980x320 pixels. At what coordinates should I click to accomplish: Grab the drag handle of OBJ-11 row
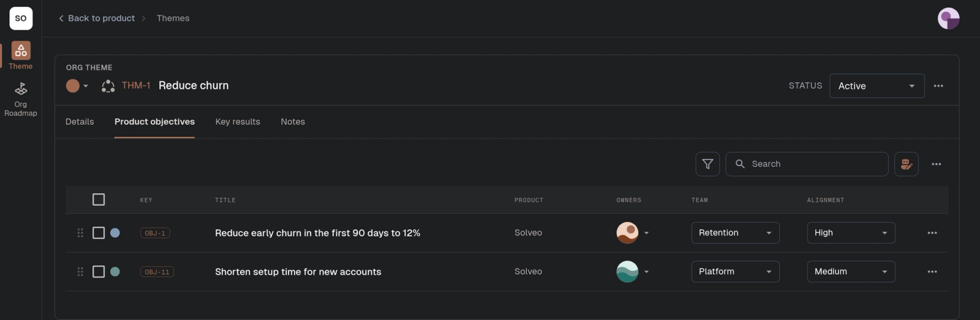tap(80, 272)
